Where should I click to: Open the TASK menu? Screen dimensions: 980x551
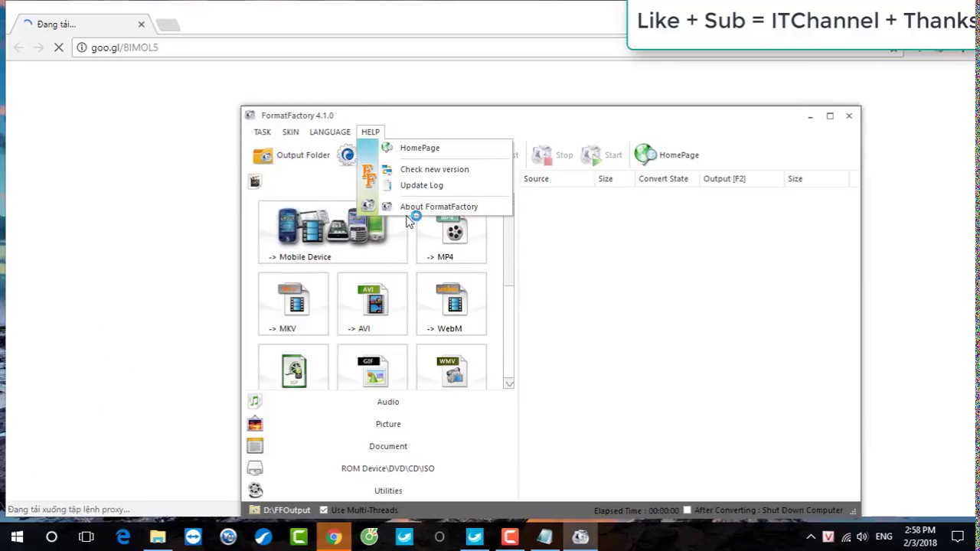click(x=263, y=132)
